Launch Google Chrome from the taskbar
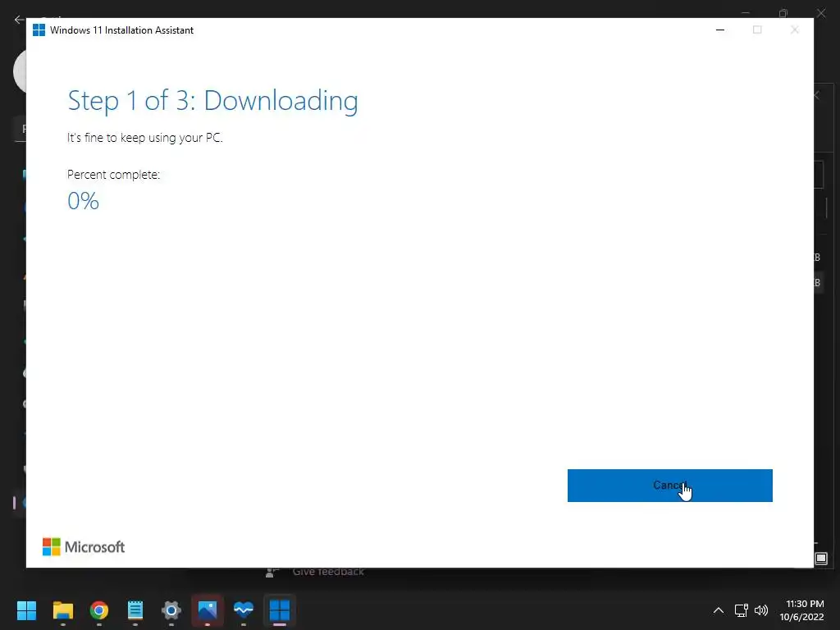This screenshot has height=630, width=840. tap(98, 609)
